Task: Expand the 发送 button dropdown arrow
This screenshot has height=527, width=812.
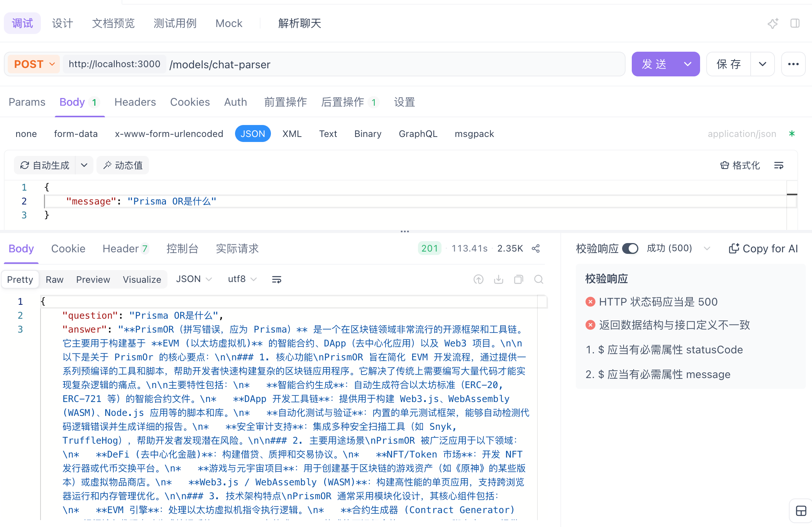Action: [x=688, y=64]
